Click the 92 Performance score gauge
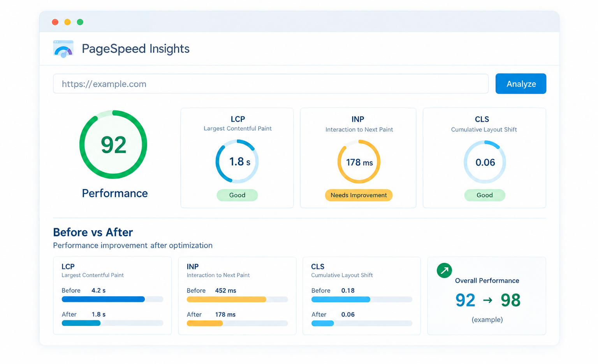Image resolution: width=598 pixels, height=364 pixels. (113, 145)
